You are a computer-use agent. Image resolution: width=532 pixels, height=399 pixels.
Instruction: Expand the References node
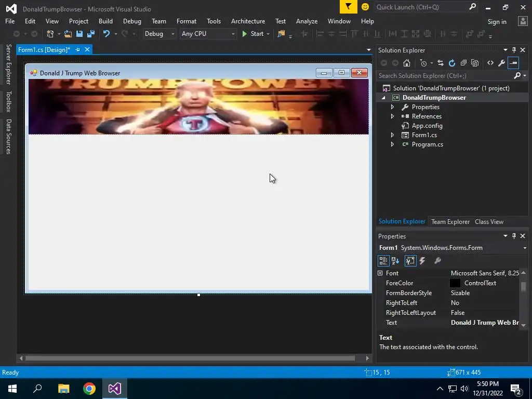pyautogui.click(x=393, y=116)
